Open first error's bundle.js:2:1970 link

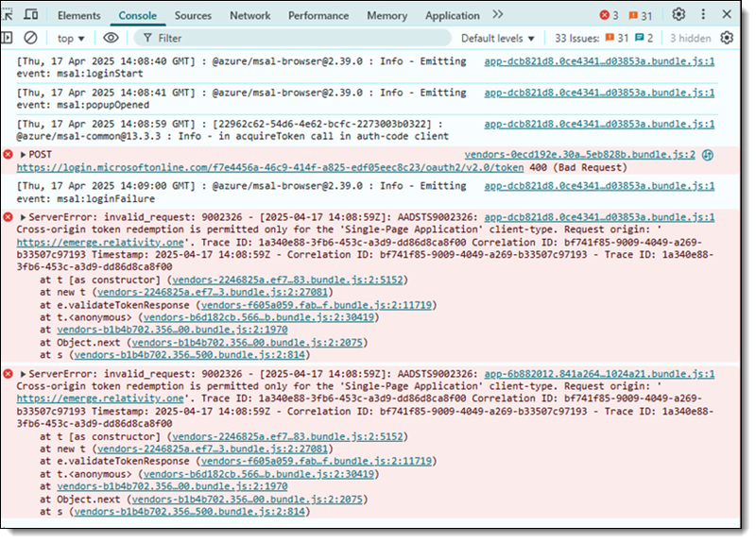(172, 330)
